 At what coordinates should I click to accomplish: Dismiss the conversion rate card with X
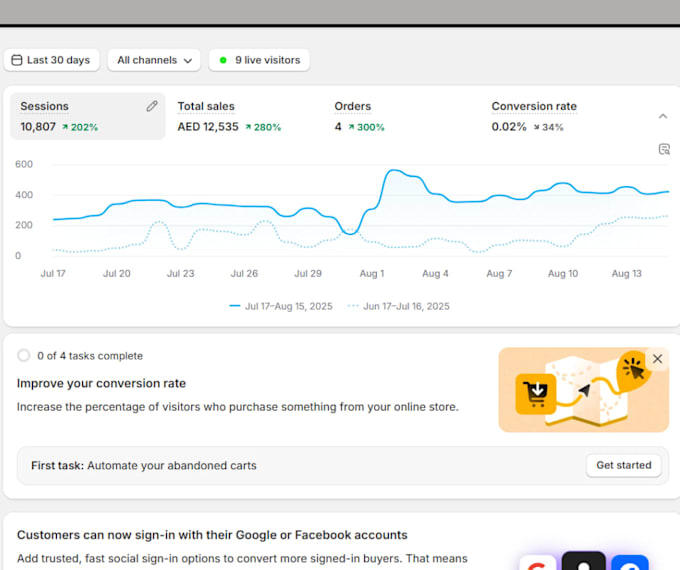coord(657,359)
